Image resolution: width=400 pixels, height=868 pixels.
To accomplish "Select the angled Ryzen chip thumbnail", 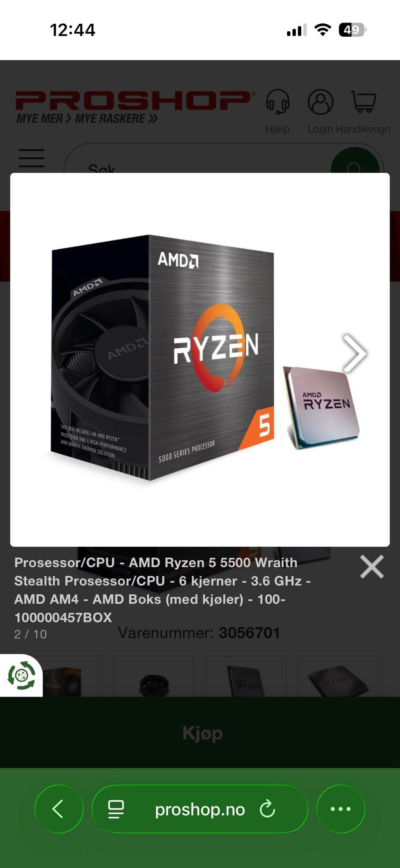I will point(338,677).
